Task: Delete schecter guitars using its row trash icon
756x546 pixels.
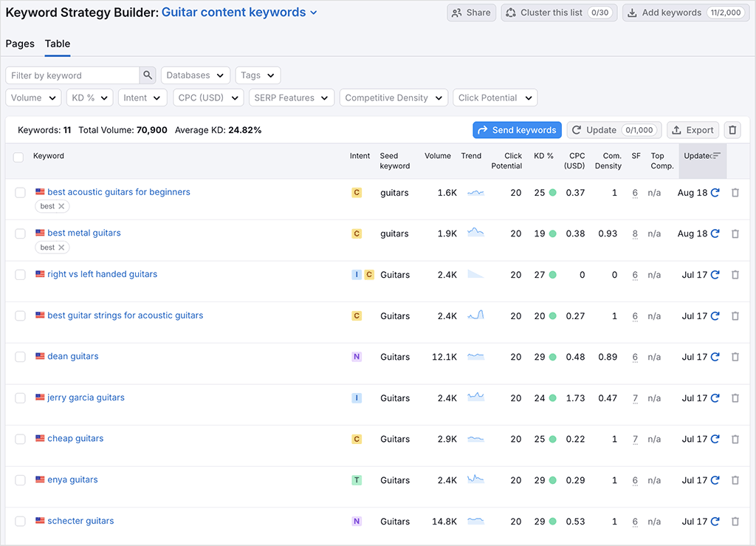Action: 735,521
